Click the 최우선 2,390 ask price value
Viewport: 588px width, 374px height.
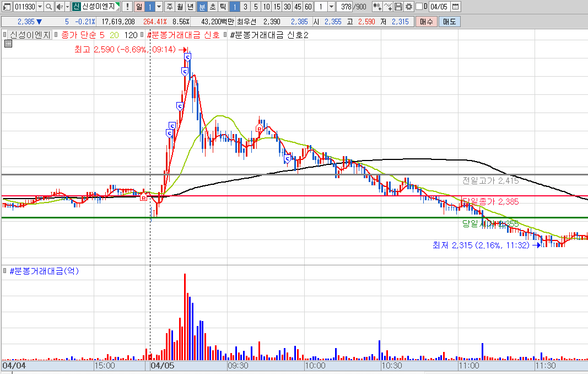pyautogui.click(x=272, y=22)
